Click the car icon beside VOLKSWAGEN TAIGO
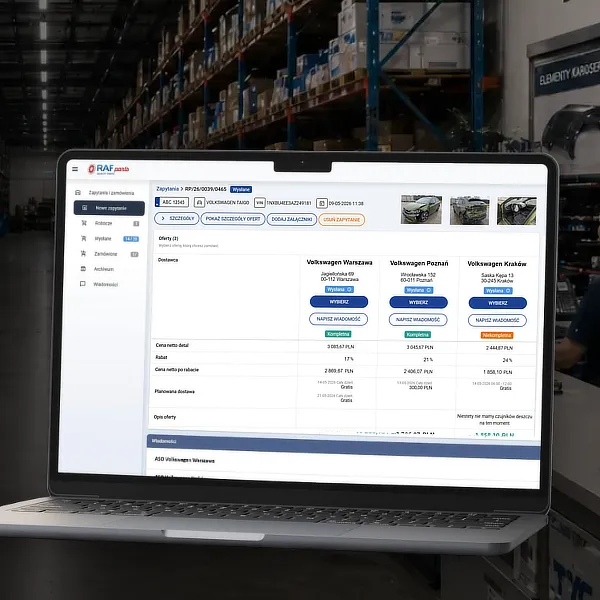The width and height of the screenshot is (600, 600). point(199,202)
